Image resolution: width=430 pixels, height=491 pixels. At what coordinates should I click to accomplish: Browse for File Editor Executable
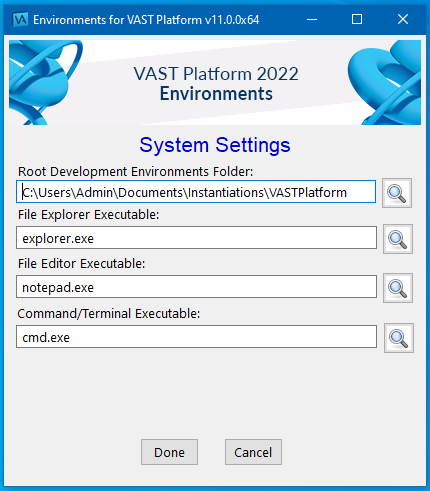point(398,288)
